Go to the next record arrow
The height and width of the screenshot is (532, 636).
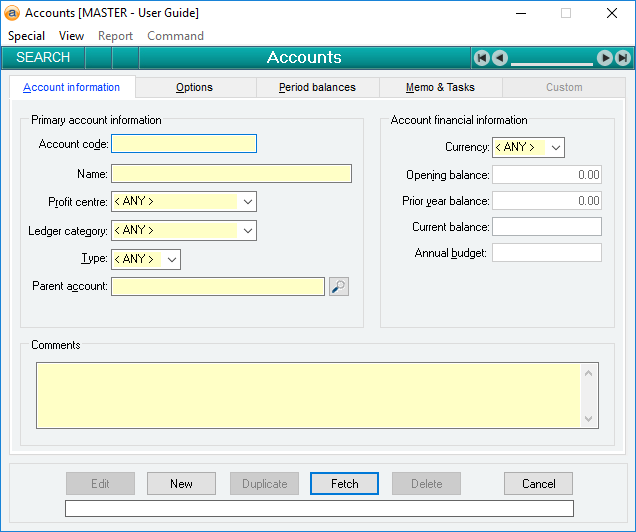click(x=605, y=58)
